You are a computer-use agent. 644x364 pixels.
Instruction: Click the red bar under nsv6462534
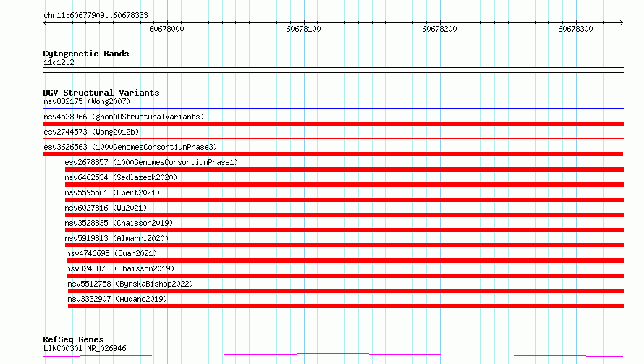[344, 185]
